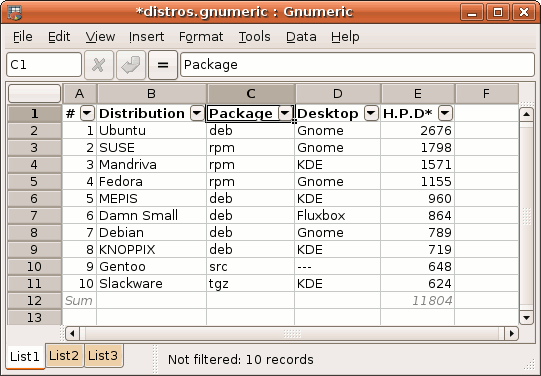The width and height of the screenshot is (541, 376).
Task: Select the src package cell
Action: [250, 267]
